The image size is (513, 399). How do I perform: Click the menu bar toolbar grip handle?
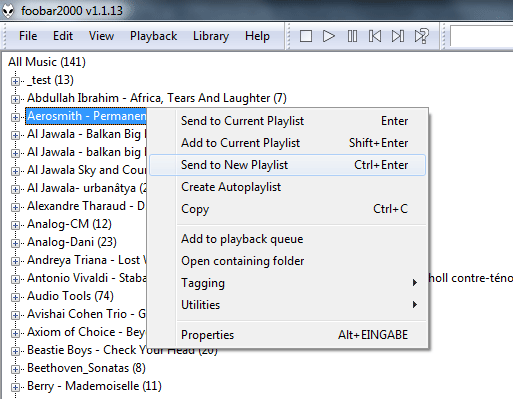[x=5, y=36]
